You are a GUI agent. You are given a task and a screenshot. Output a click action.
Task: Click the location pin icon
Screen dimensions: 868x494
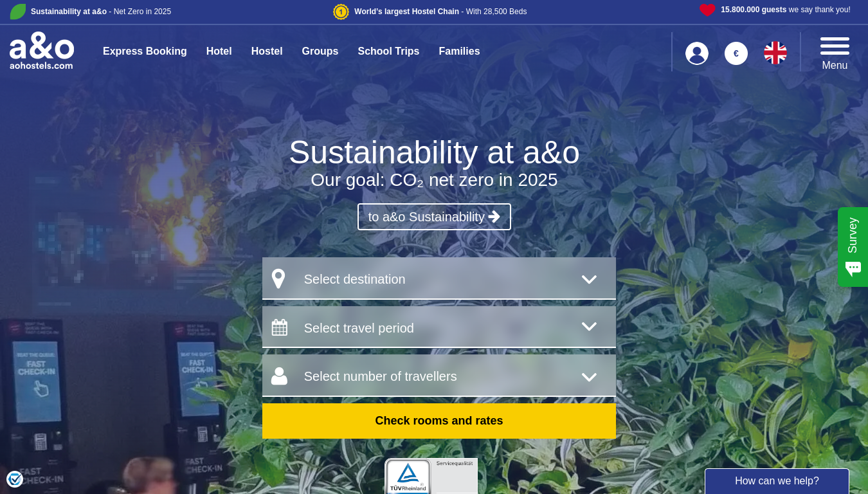(278, 279)
